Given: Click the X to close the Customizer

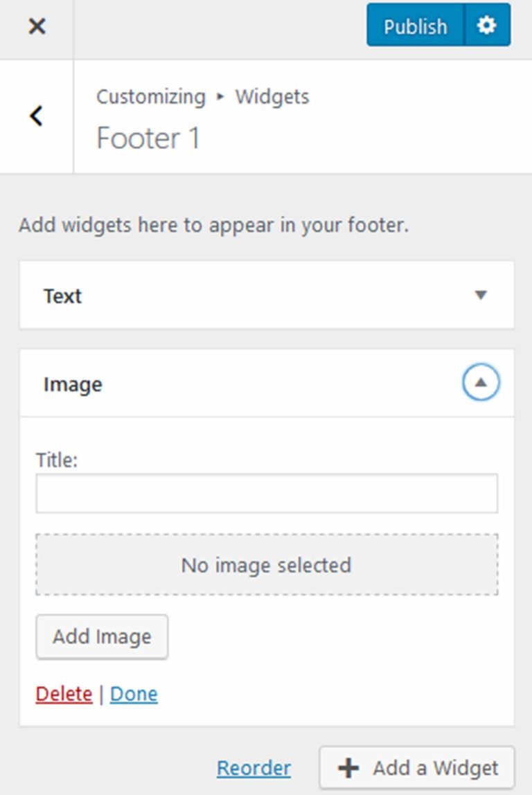Looking at the screenshot, I should point(36,26).
